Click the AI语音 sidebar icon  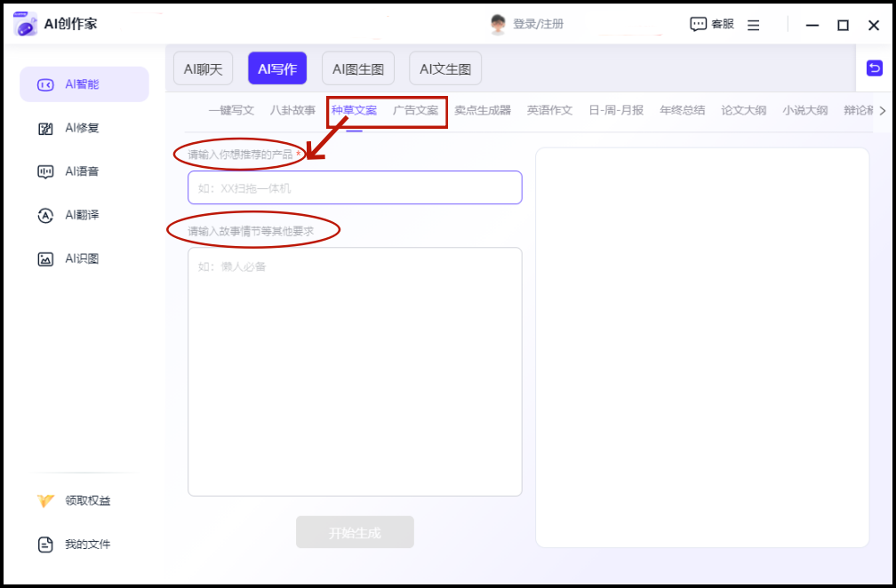tap(45, 171)
